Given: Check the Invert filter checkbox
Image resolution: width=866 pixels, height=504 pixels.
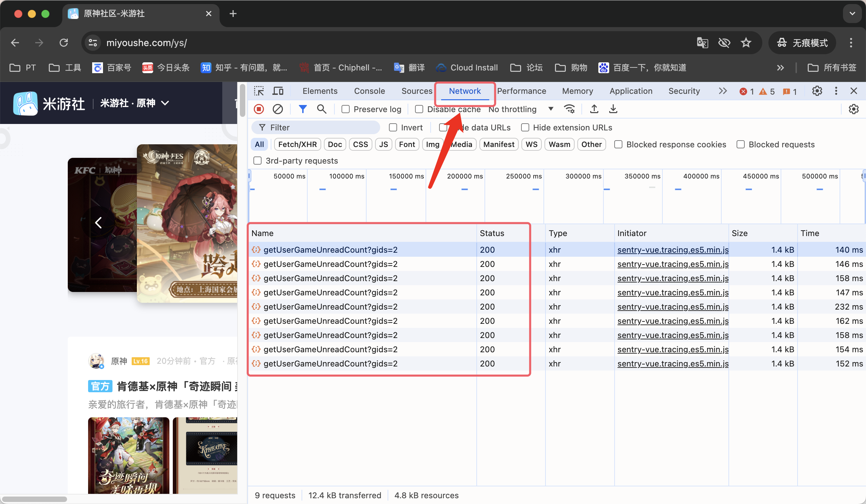Looking at the screenshot, I should pyautogui.click(x=393, y=127).
